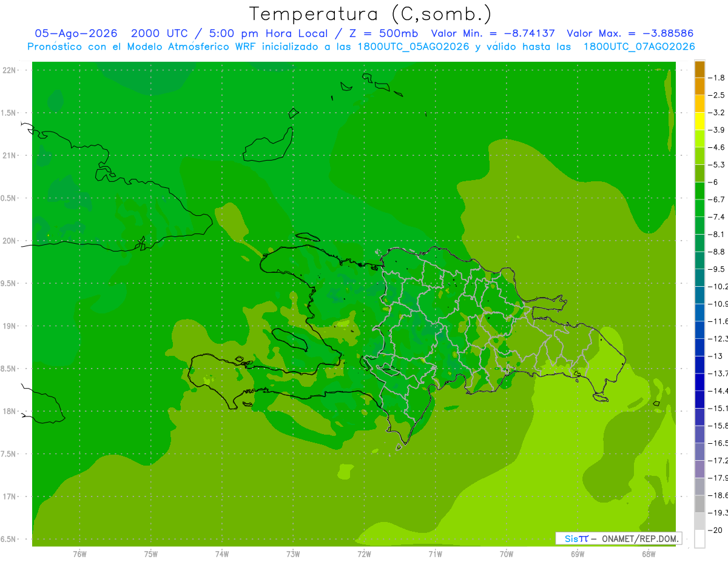Viewport: 728px width, 562px height.
Task: Select the date text "05-Ago-2026"
Action: pyautogui.click(x=76, y=34)
